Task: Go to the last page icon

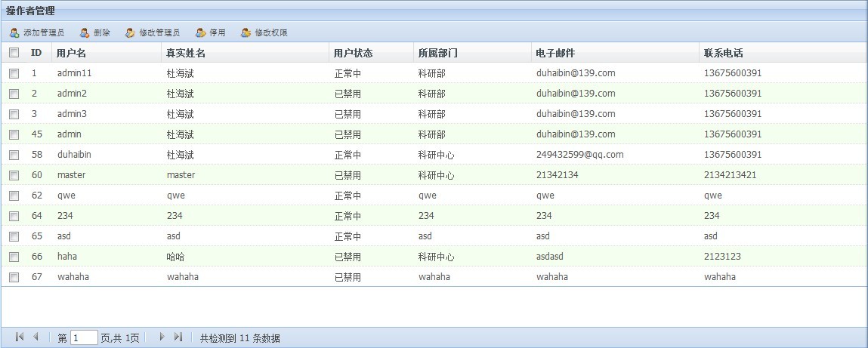Action: [178, 337]
